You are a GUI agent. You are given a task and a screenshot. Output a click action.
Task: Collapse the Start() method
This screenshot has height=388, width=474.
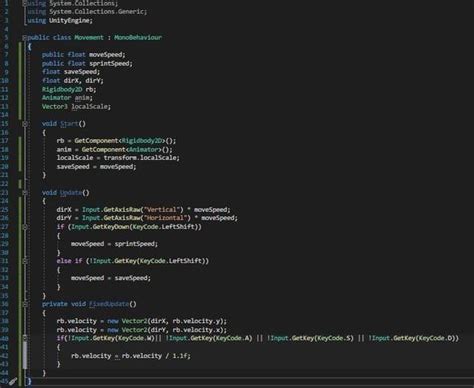(x=25, y=124)
